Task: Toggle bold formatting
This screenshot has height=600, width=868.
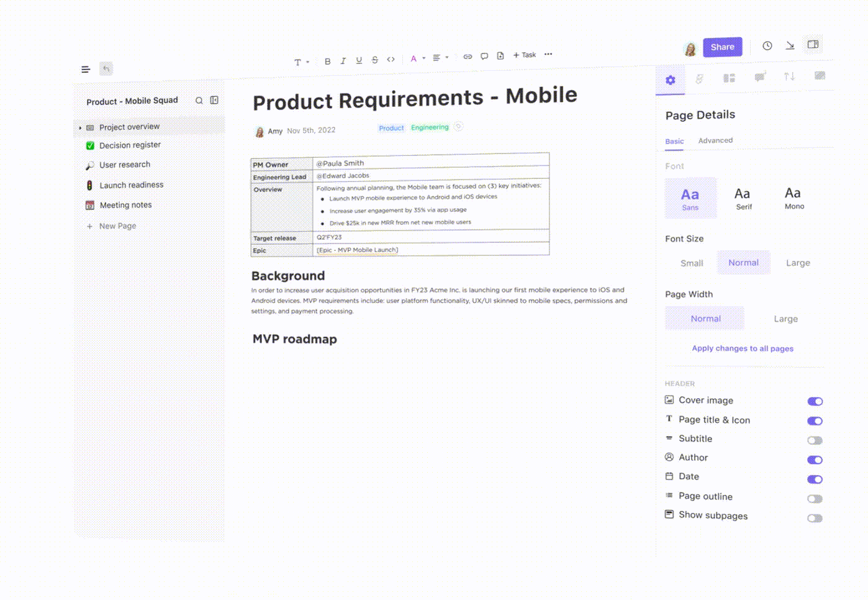Action: (x=328, y=61)
